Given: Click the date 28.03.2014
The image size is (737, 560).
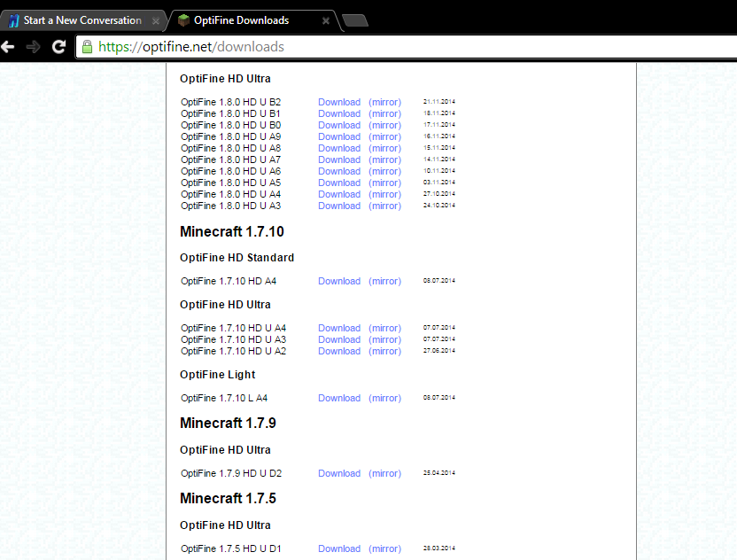Looking at the screenshot, I should 439,548.
